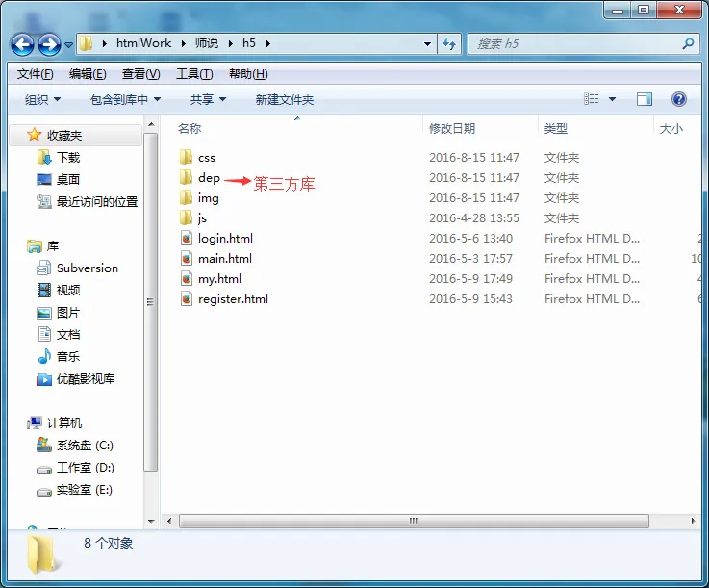This screenshot has width=709, height=588.
Task: Open the view options dropdown arrow
Action: [x=612, y=99]
